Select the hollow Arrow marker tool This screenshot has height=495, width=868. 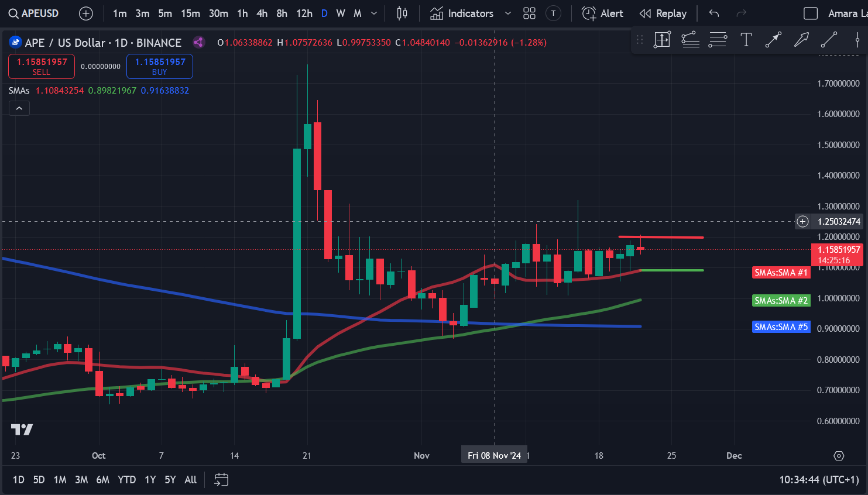(x=801, y=40)
